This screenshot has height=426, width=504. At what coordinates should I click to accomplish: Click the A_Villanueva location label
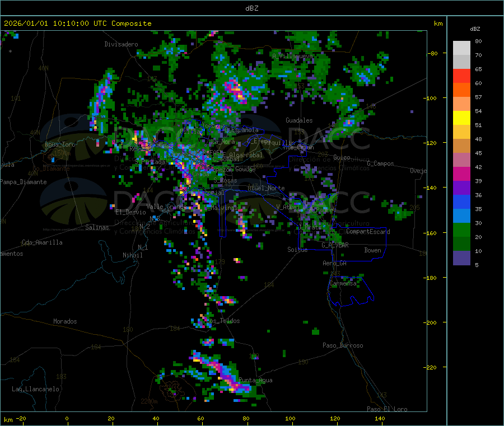tap(292, 56)
